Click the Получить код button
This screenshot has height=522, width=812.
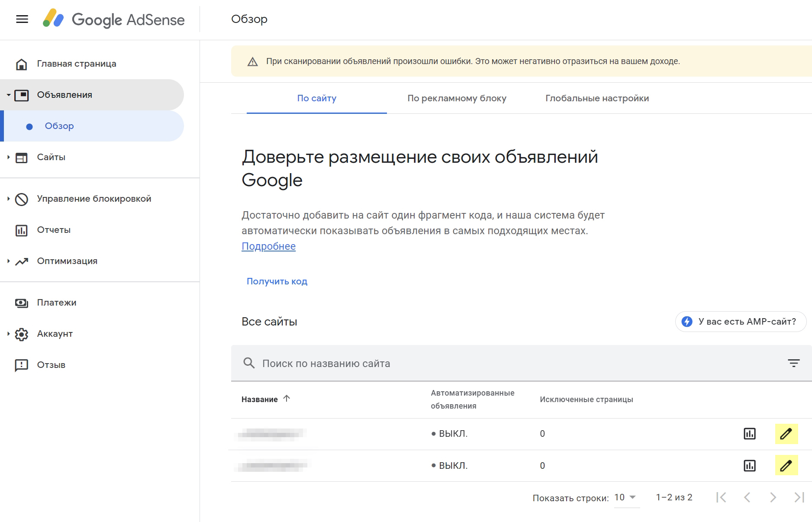tap(277, 281)
